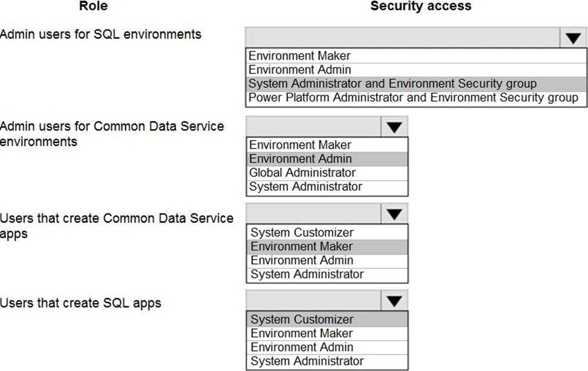This screenshot has height=371, width=588.
Task: Choose System Customizer for Common Data Service apps
Action: 302,232
